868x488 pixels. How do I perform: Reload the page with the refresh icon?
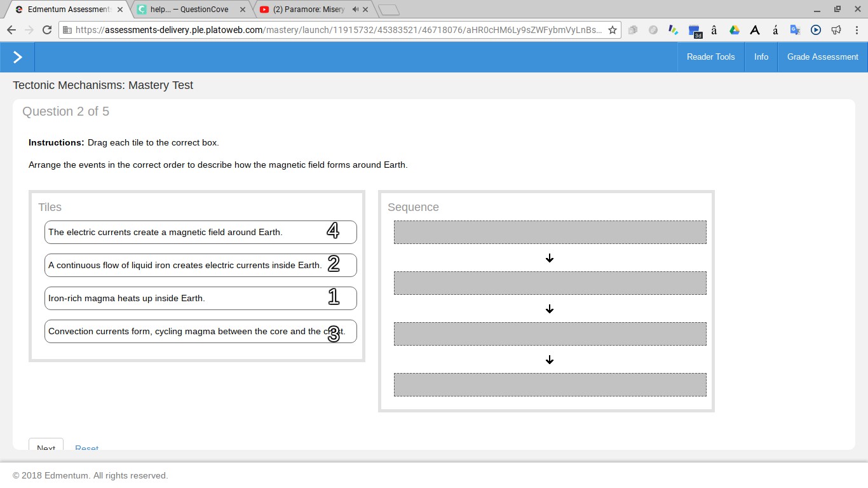46,30
